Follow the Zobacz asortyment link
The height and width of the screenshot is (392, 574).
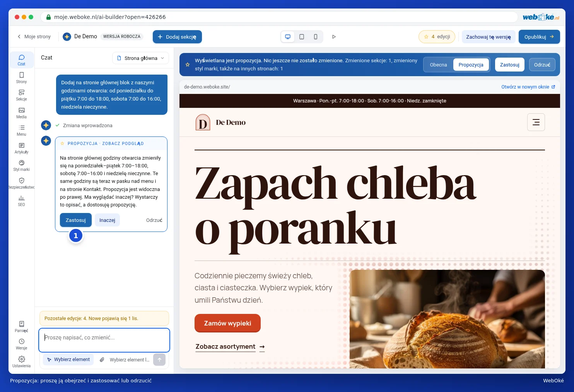[x=230, y=346]
